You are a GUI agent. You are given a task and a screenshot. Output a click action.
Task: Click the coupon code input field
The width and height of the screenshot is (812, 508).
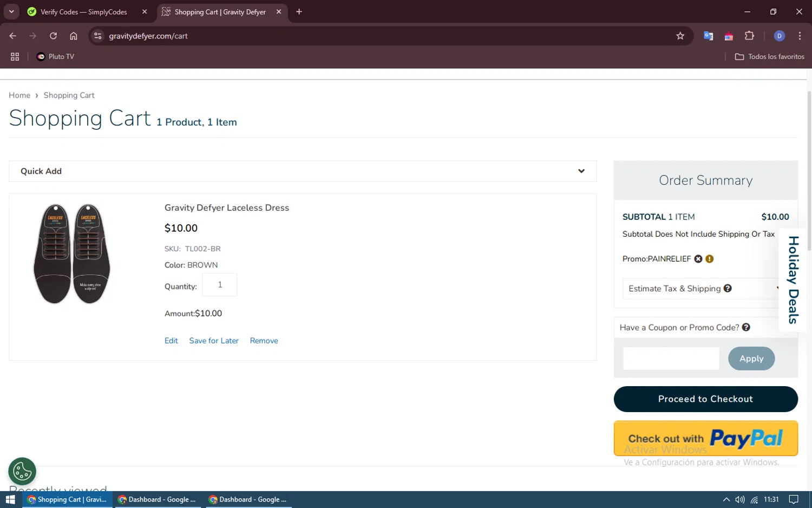point(671,359)
